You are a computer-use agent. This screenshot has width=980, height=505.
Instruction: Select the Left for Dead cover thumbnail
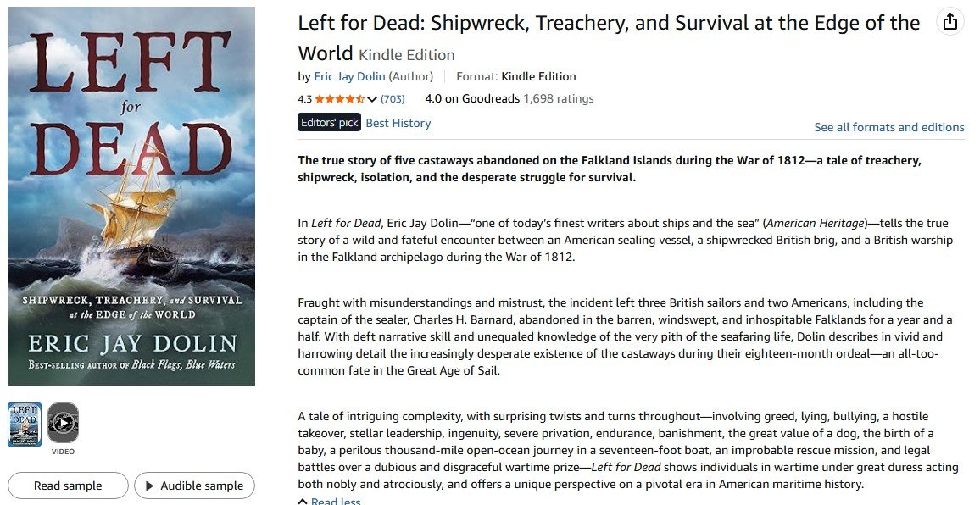coord(24,425)
